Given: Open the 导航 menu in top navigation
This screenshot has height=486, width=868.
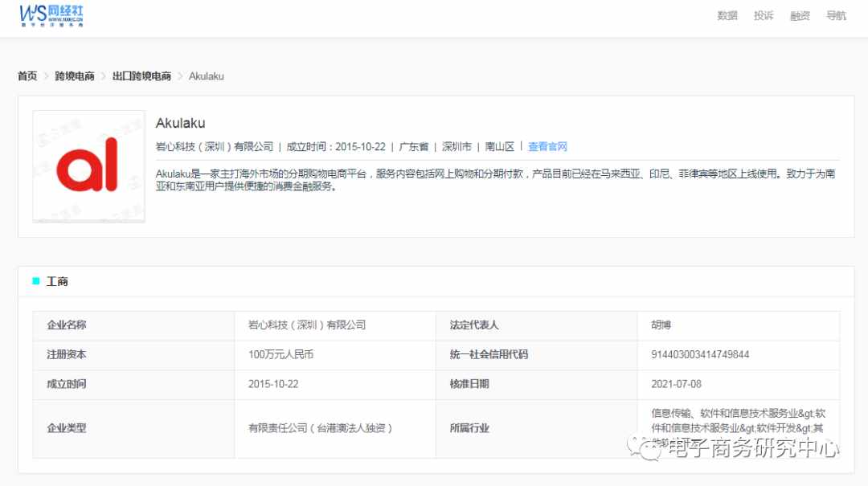Looking at the screenshot, I should point(836,15).
